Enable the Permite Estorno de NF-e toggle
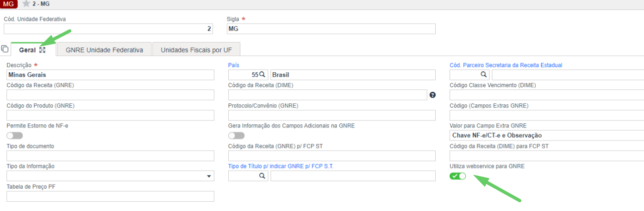 (x=14, y=135)
